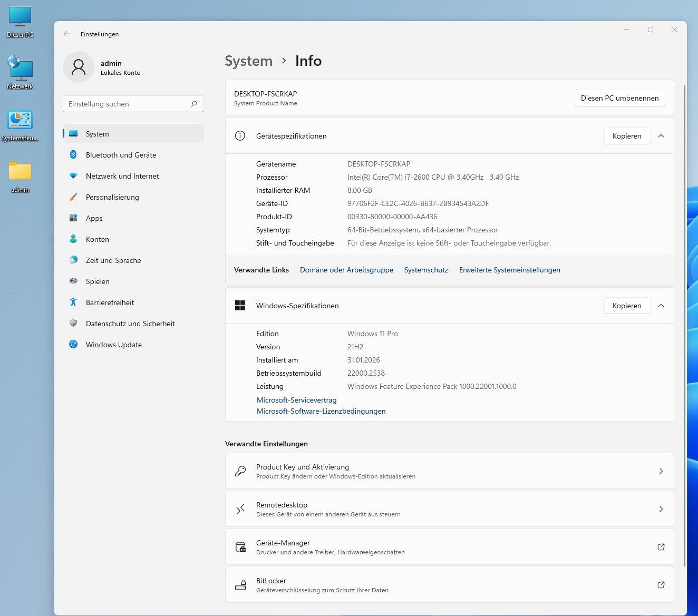The image size is (698, 616).
Task: Click the admin user avatar icon
Action: (79, 67)
